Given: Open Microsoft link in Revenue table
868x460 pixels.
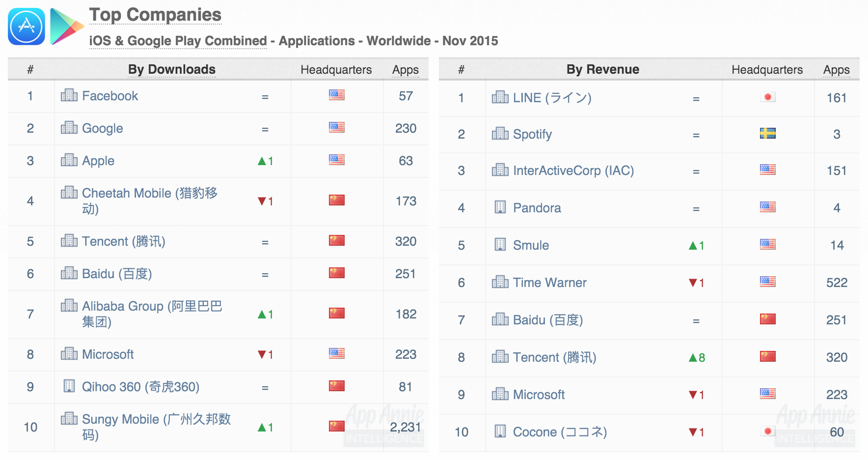Looking at the screenshot, I should coord(539,395).
